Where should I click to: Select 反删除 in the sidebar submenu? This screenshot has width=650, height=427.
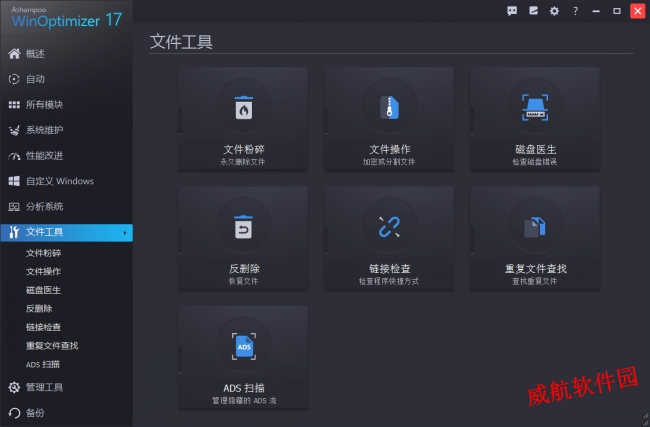click(39, 308)
